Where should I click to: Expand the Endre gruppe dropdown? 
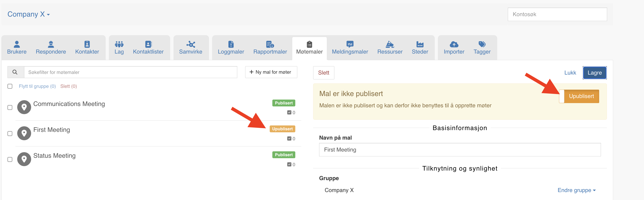click(576, 190)
